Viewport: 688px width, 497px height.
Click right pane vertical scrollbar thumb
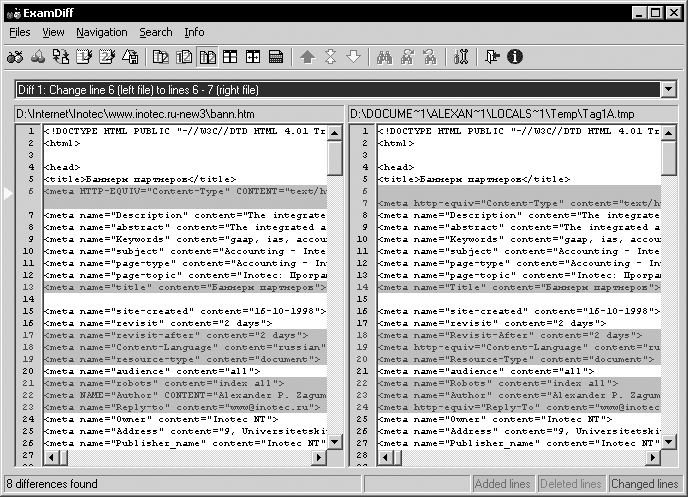(x=668, y=158)
